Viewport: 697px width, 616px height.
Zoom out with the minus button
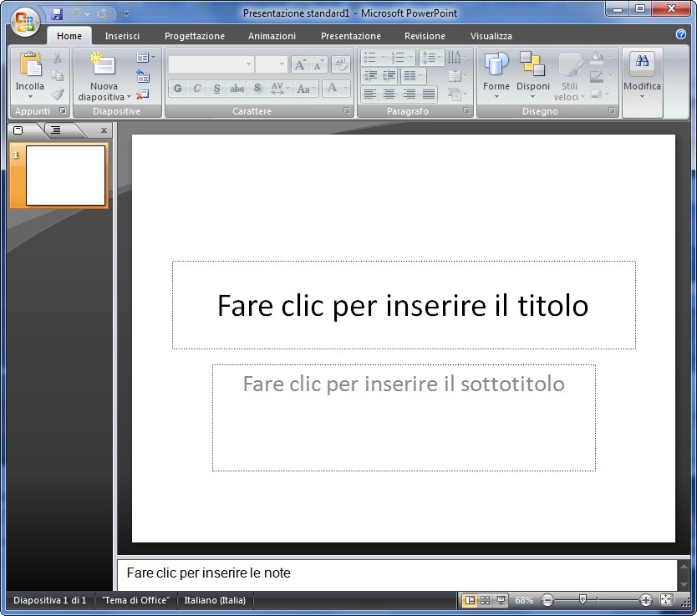click(547, 600)
